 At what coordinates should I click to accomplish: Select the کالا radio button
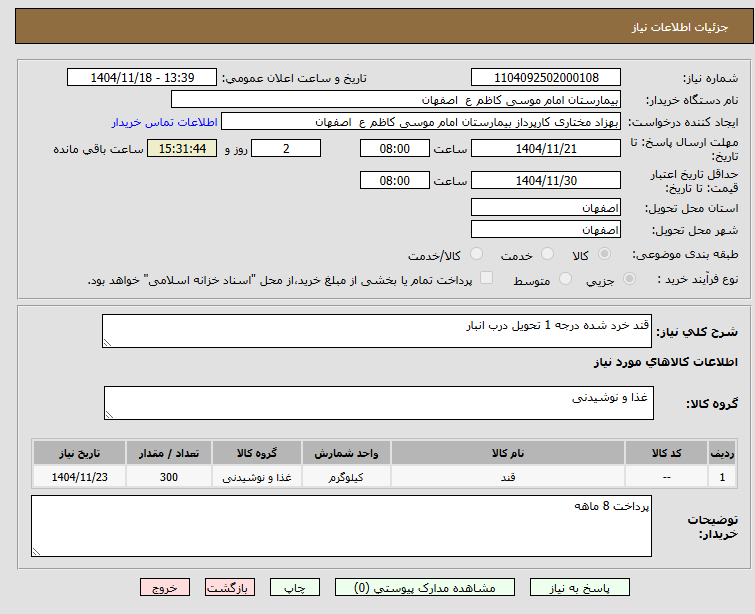604,254
